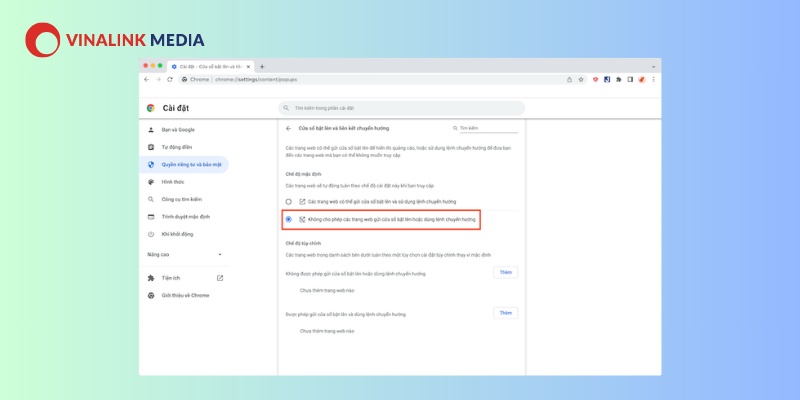Viewport: 800px width, 400px height.
Task: Open Công cụ tìm kiếm section
Action: tap(184, 199)
